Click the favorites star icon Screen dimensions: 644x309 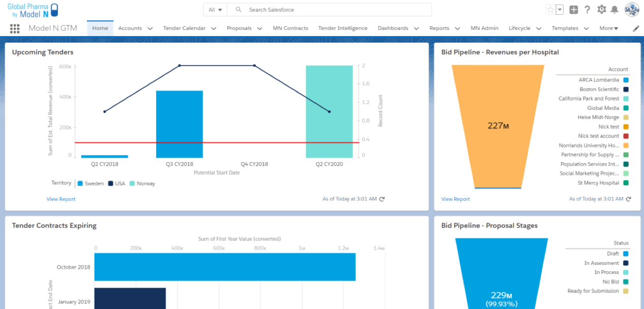[550, 10]
